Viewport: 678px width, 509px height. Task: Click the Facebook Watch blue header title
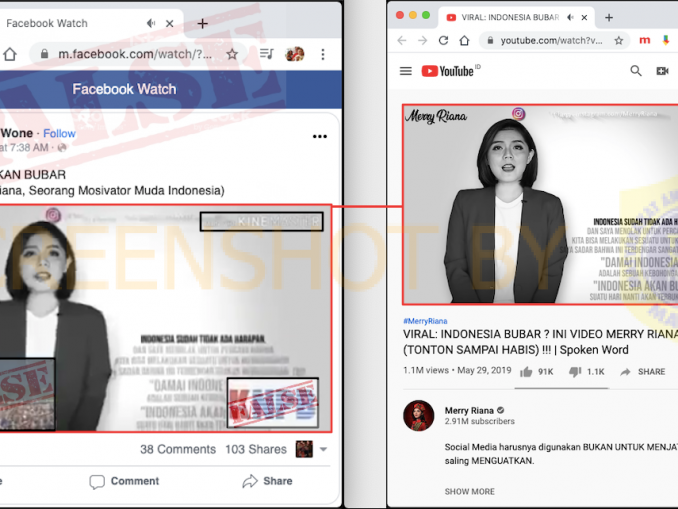tap(124, 89)
